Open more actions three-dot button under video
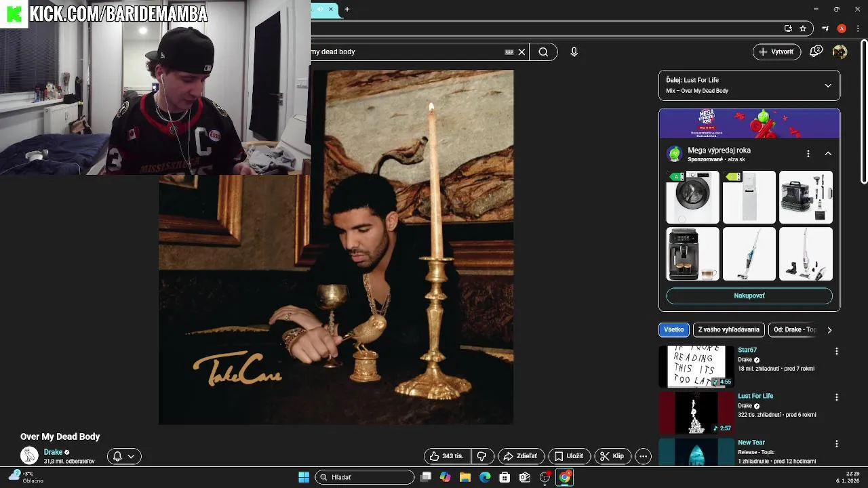This screenshot has height=488, width=868. click(x=643, y=456)
